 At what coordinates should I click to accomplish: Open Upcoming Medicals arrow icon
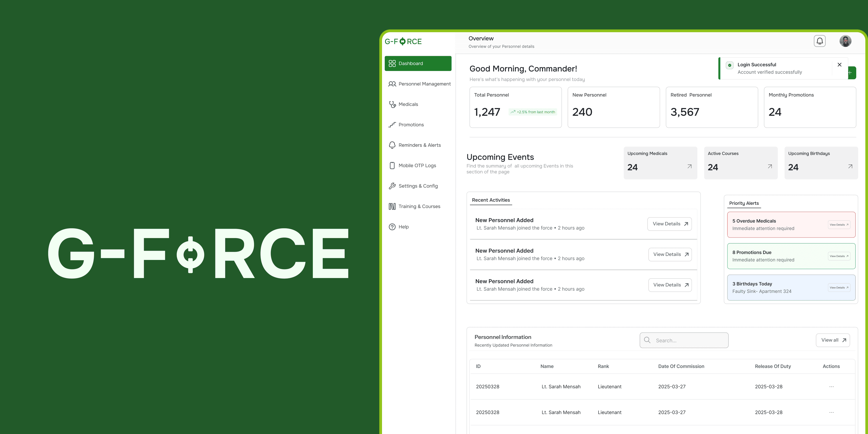pos(689,166)
